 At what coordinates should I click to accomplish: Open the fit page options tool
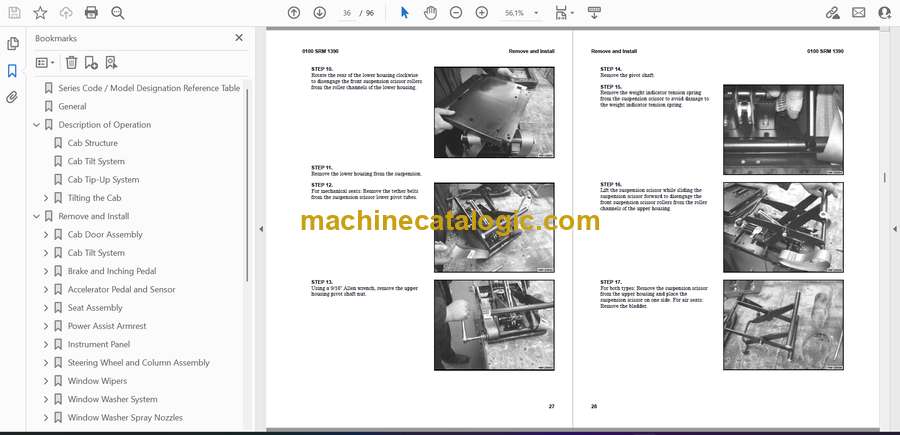pyautogui.click(x=564, y=13)
